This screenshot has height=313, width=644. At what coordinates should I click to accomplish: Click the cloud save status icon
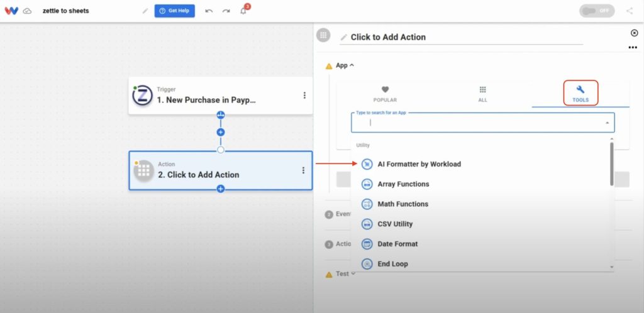coord(27,11)
